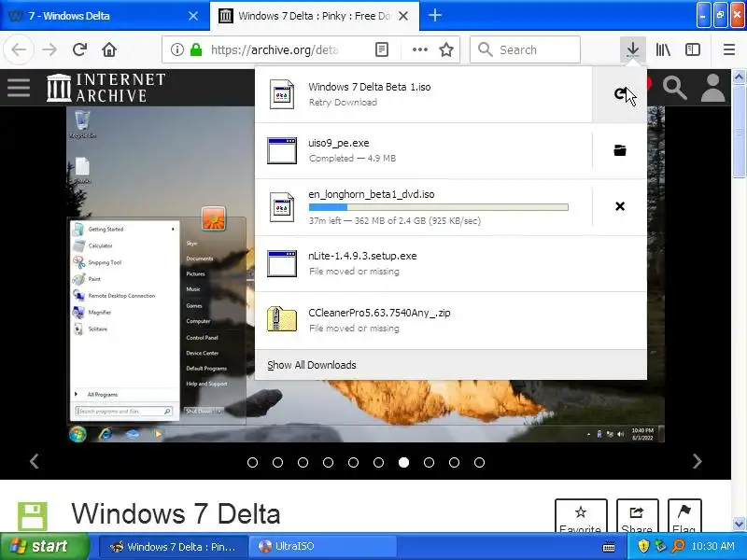Viewport: 747px width, 560px height.
Task: Select the eighth carousel dot
Action: click(429, 462)
